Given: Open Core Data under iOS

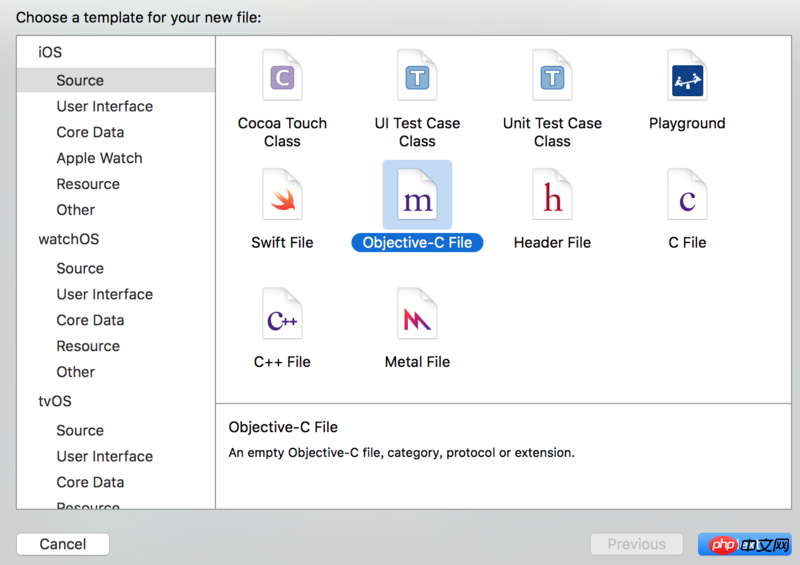Looking at the screenshot, I should click(90, 132).
